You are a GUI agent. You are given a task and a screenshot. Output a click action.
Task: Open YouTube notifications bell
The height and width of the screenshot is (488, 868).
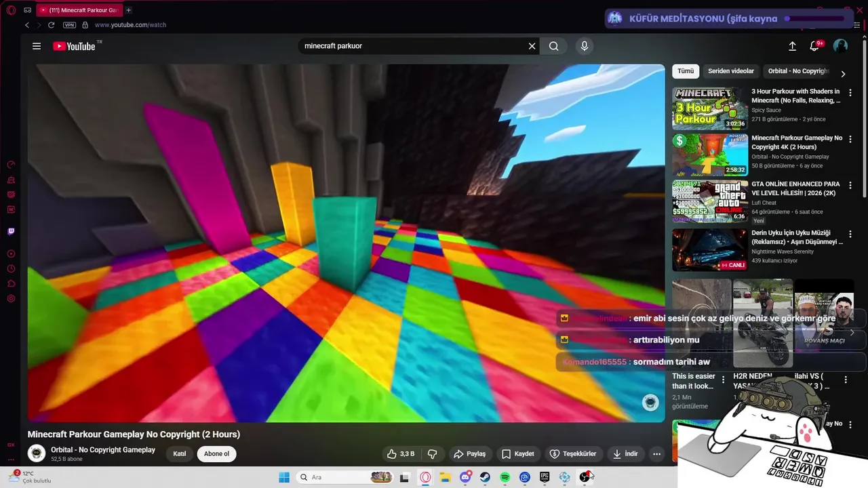pyautogui.click(x=815, y=46)
